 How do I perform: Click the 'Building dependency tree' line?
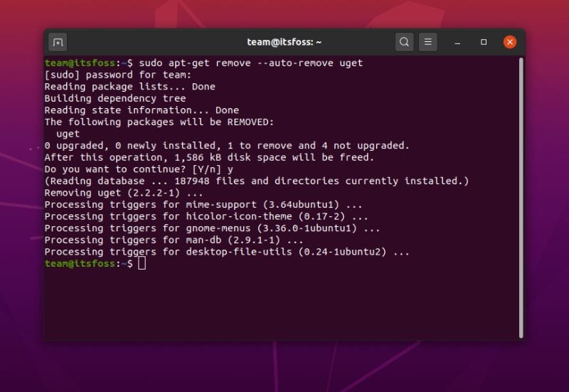point(115,98)
